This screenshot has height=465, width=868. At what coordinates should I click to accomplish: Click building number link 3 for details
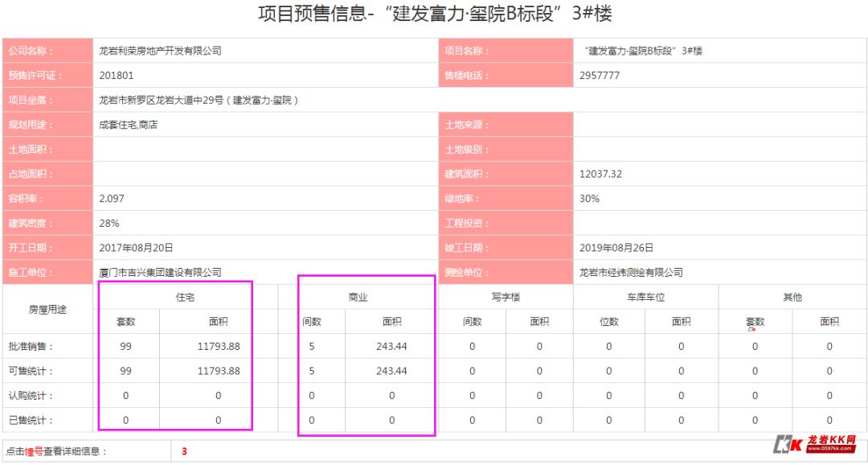(185, 451)
